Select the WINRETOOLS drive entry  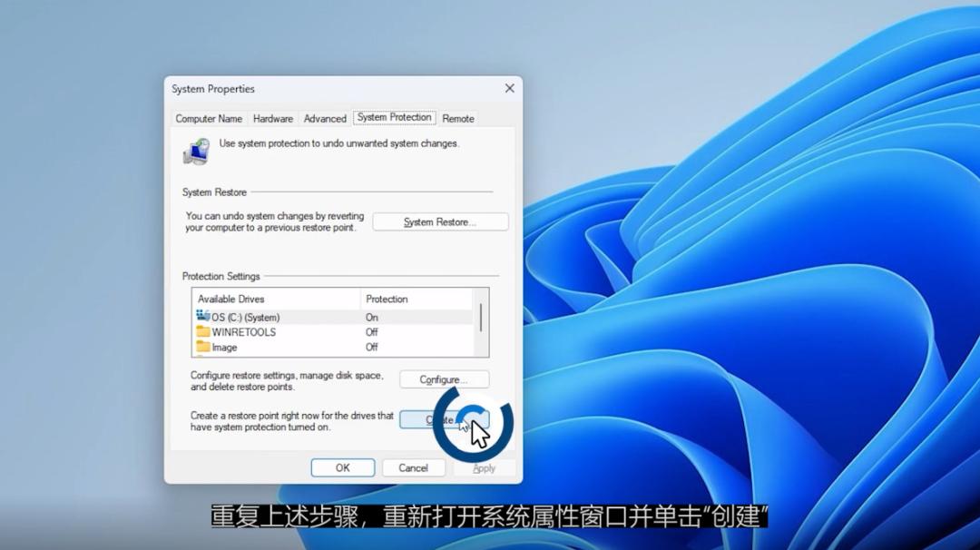coord(272,332)
